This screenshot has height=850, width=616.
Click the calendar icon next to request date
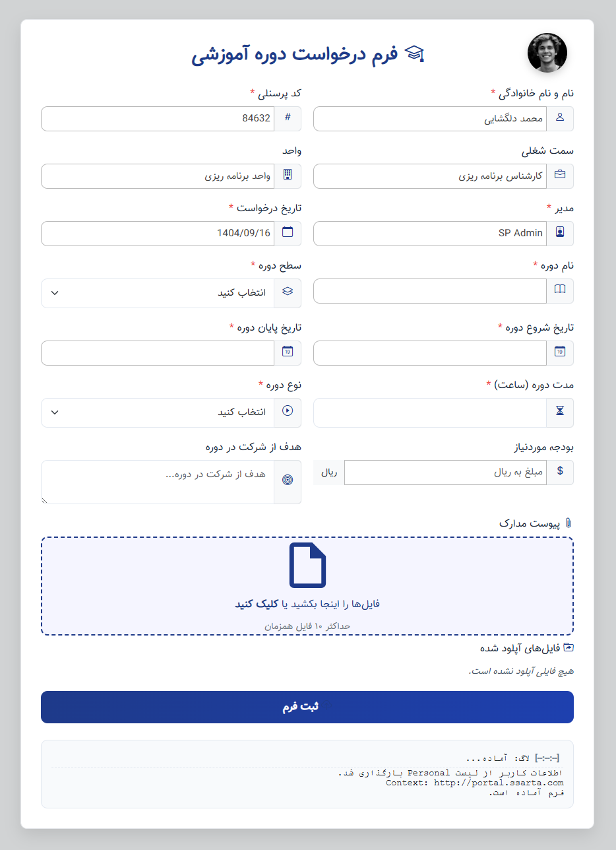click(x=288, y=233)
